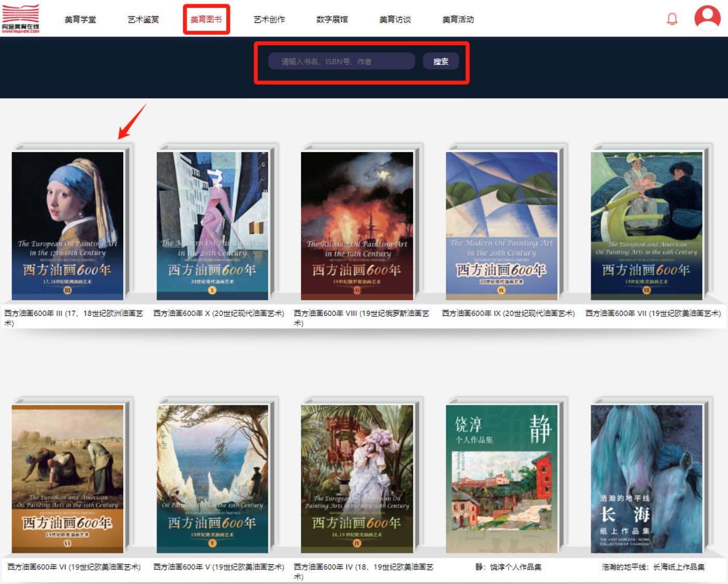Open the 西方油画600年 VIII book cover
This screenshot has width=728, height=584.
[357, 225]
